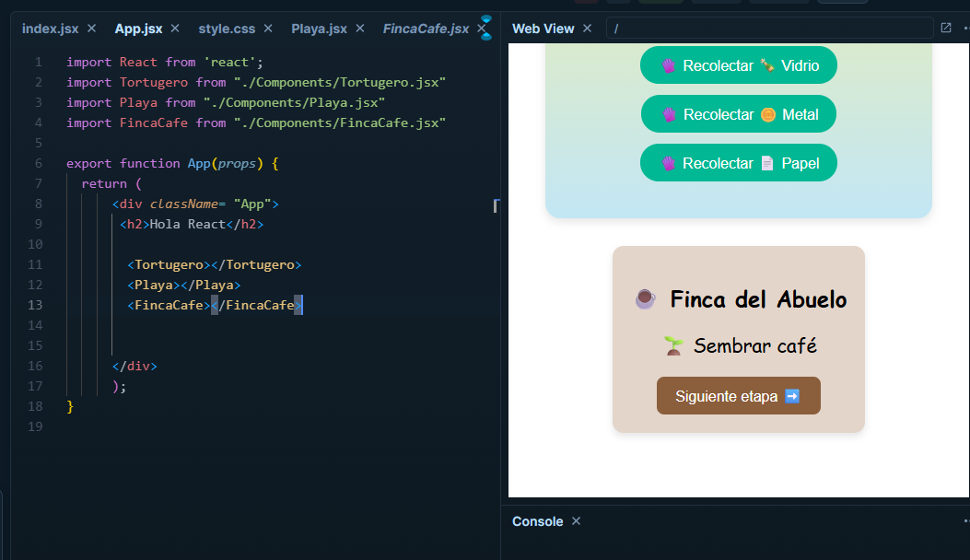Screen dimensions: 970x560
Task: Open the style.css tab
Action: point(227,29)
